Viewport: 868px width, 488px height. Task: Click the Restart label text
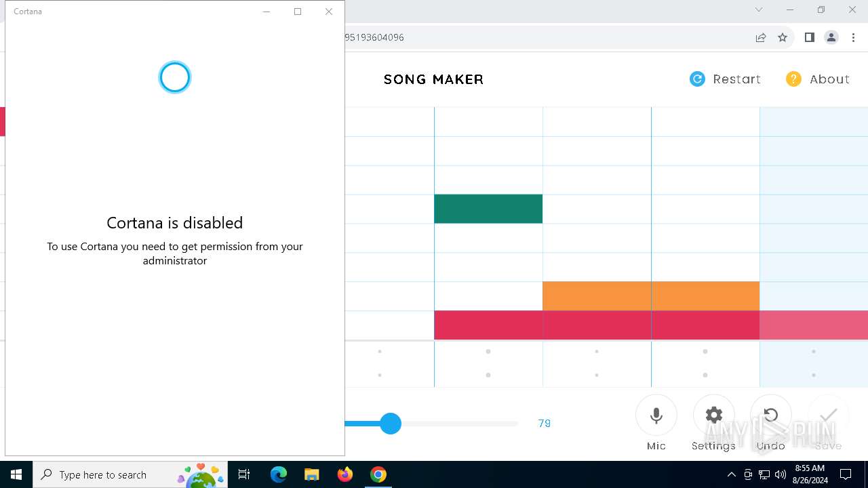(737, 79)
